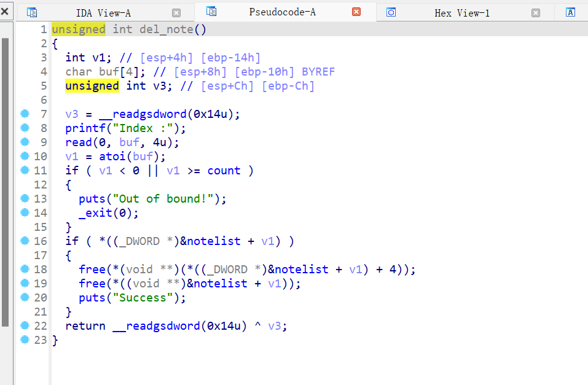The width and height of the screenshot is (588, 385).
Task: Select the count variable on line 11
Action: (224, 171)
